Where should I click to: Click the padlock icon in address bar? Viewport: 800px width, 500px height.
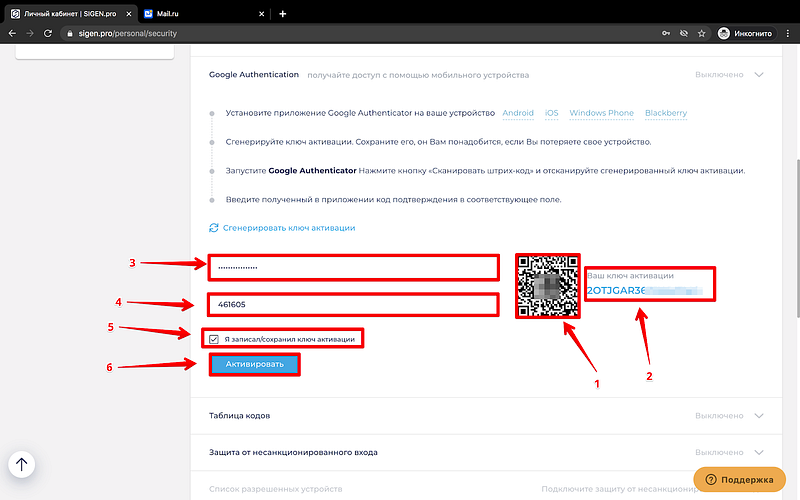click(70, 33)
